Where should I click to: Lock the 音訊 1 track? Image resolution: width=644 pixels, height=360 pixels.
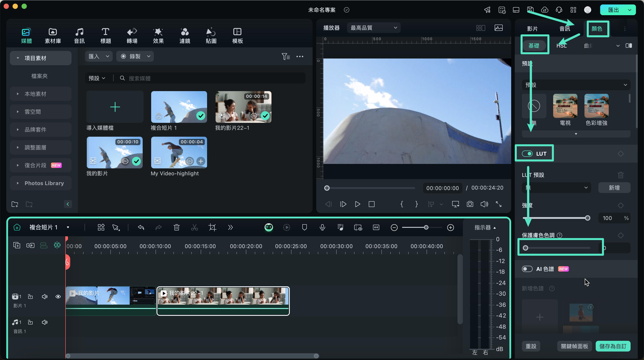point(30,322)
